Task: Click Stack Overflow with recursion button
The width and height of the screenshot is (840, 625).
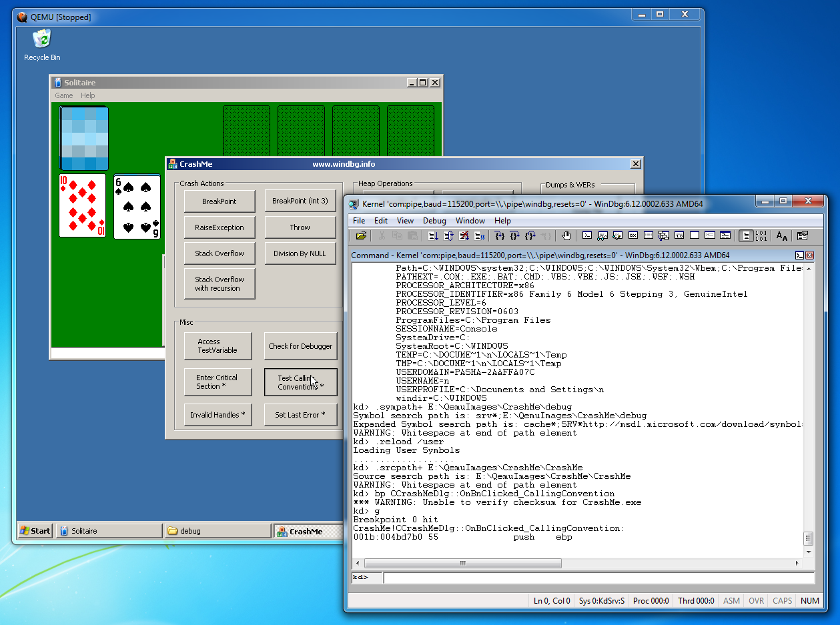Action: tap(220, 283)
